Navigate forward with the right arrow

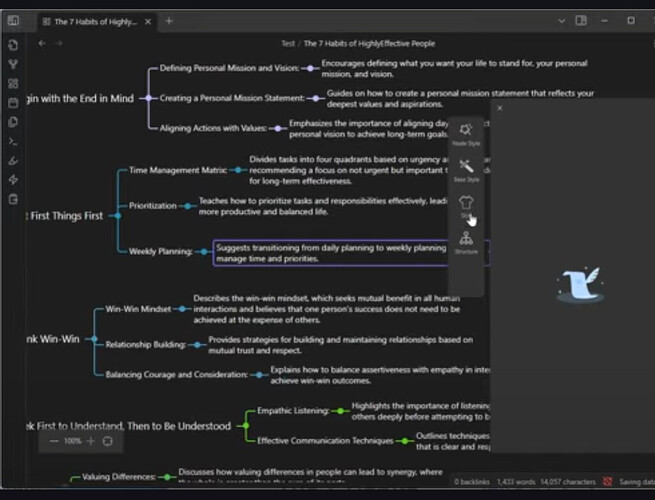tap(59, 43)
